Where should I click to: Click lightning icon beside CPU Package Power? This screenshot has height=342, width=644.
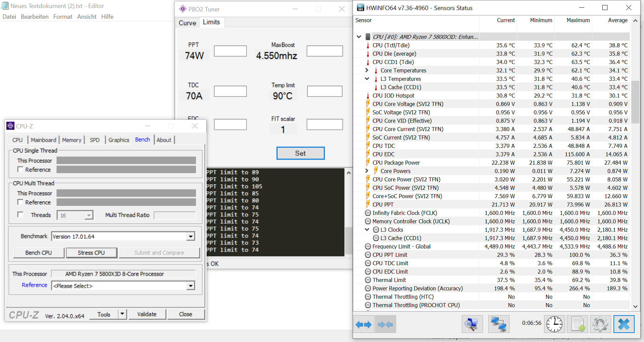point(368,163)
